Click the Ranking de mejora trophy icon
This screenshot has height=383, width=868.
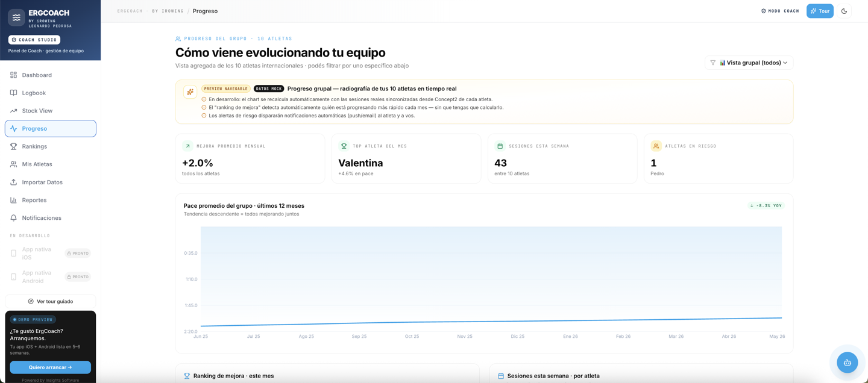tap(187, 376)
